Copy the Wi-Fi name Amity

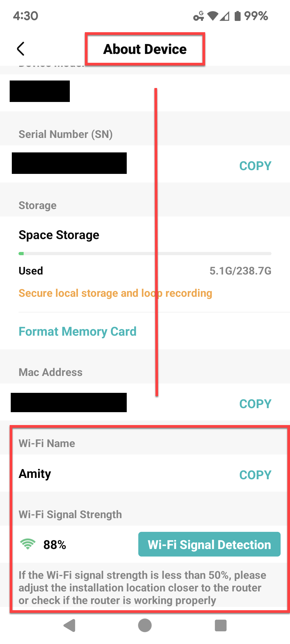(x=255, y=475)
